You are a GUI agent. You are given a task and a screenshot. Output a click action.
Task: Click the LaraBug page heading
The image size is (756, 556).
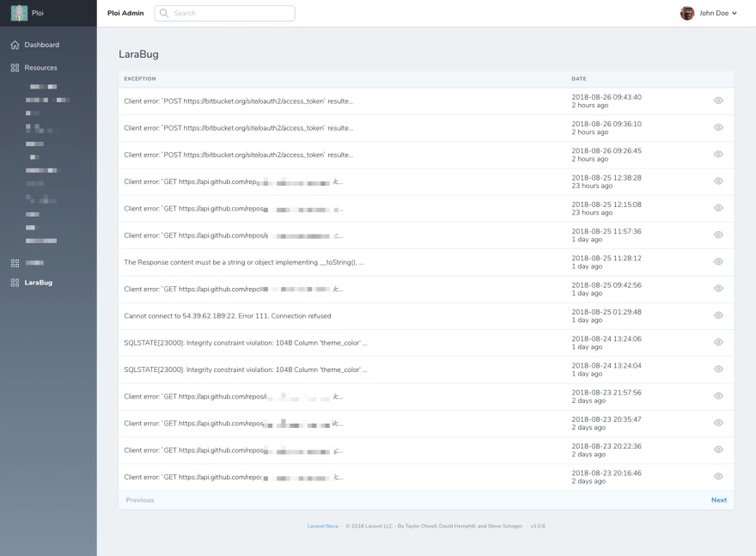click(x=138, y=54)
